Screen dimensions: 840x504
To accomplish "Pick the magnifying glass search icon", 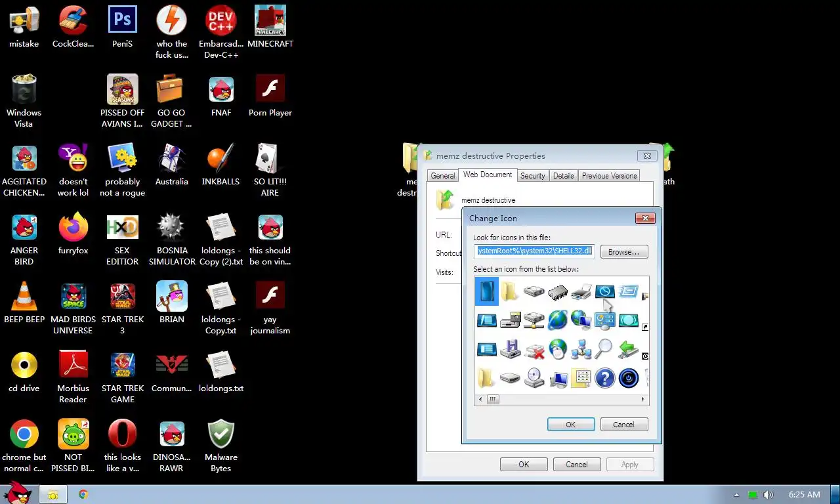I will point(604,349).
